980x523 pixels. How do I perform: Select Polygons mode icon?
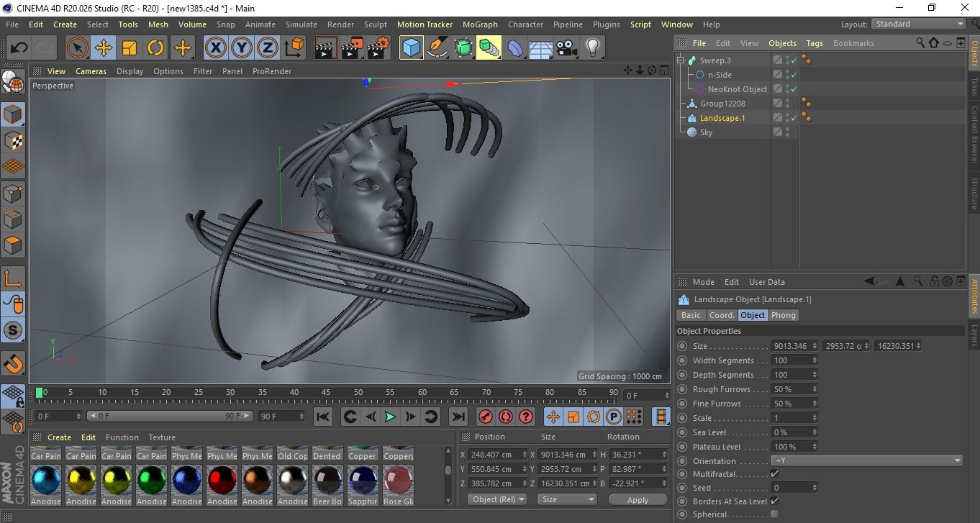[x=13, y=245]
